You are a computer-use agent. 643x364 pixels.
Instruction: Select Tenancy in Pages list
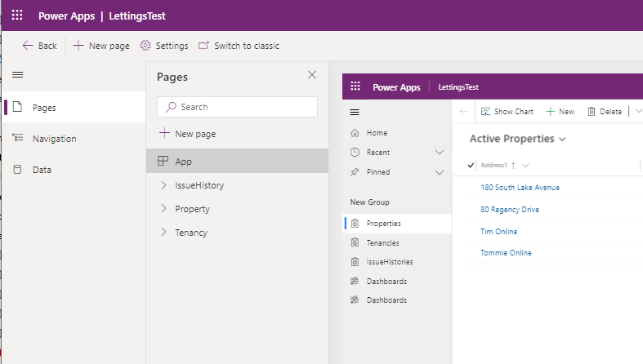click(x=191, y=233)
